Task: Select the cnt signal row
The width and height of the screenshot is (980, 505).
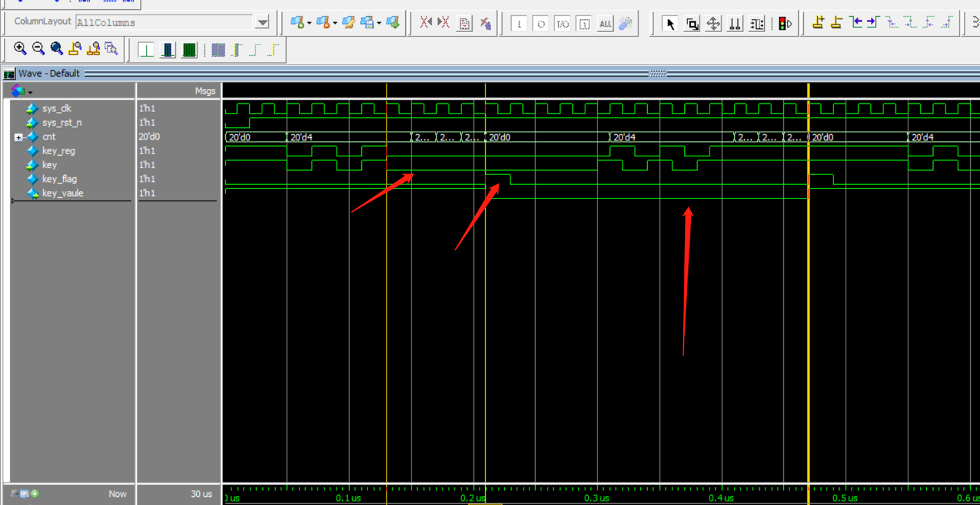Action: 49,137
